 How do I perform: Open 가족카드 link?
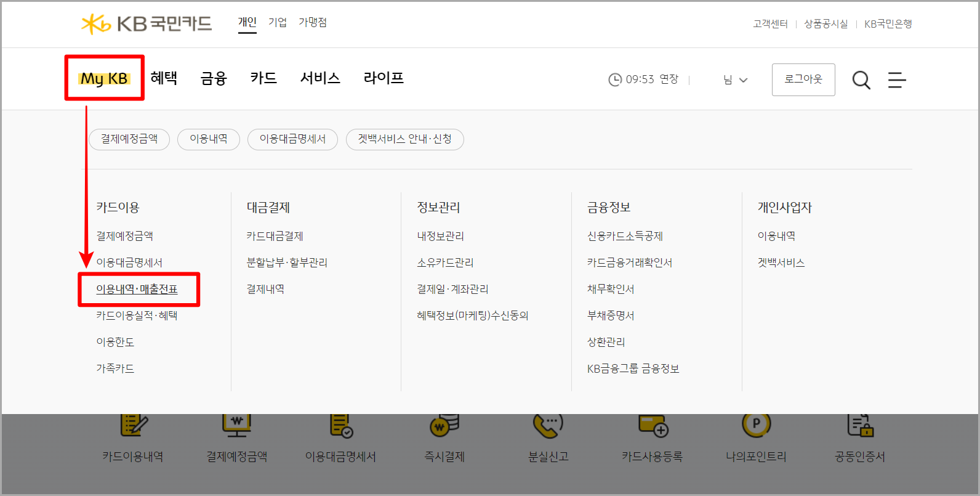[x=115, y=368]
